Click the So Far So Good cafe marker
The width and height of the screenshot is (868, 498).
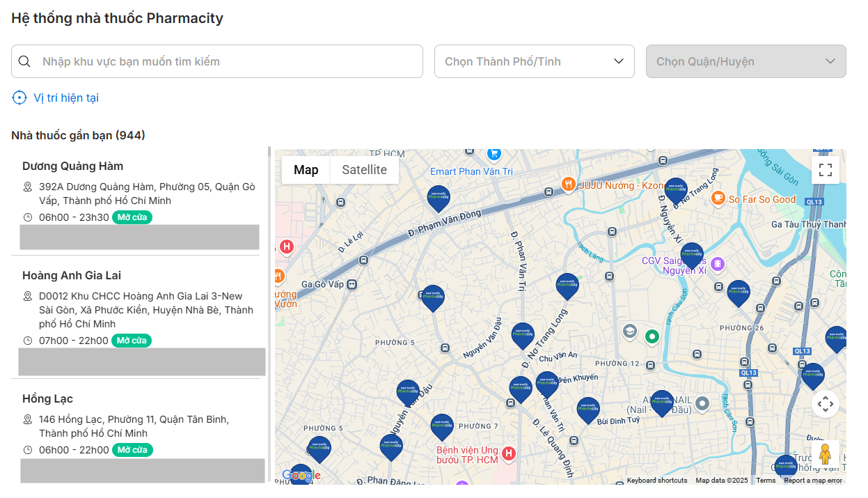718,199
